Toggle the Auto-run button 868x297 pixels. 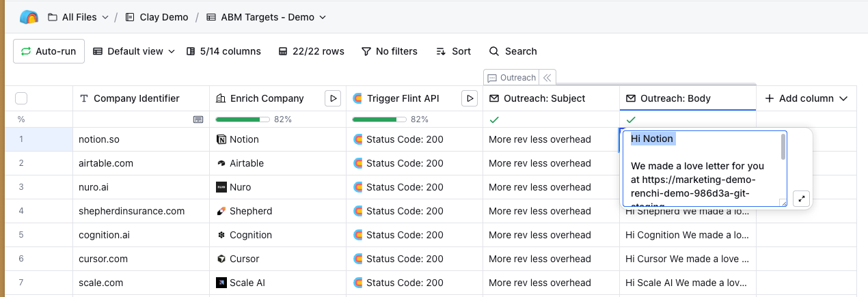[x=49, y=51]
